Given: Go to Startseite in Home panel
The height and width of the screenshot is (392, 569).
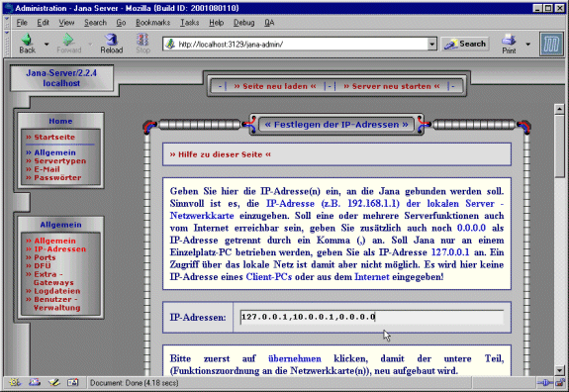Looking at the screenshot, I should click(50, 137).
